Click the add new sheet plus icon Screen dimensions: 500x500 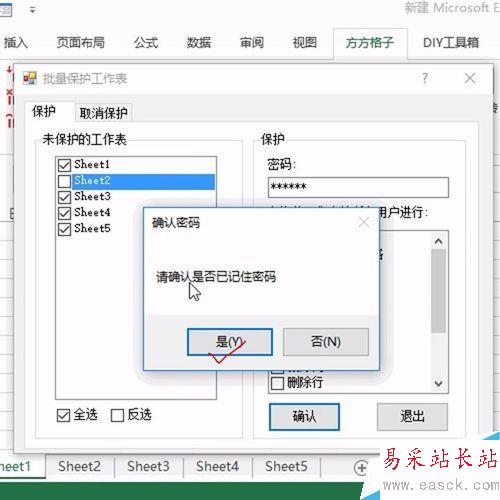[361, 468]
